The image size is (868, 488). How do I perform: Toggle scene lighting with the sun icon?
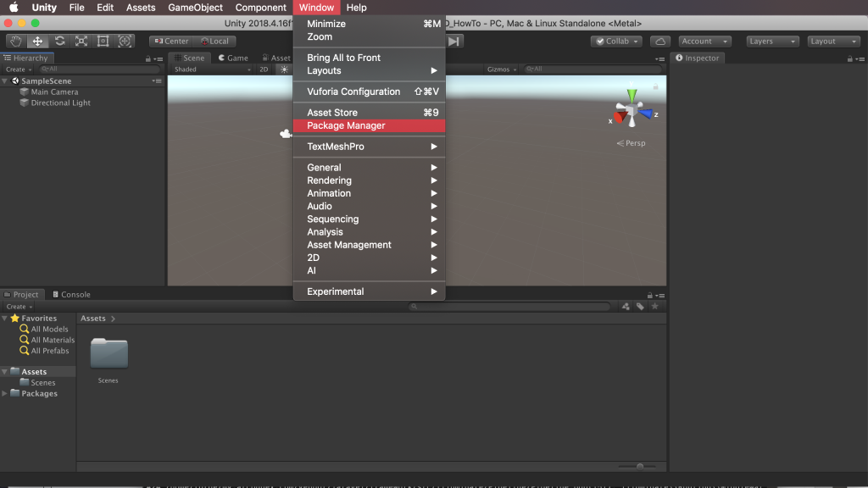284,69
